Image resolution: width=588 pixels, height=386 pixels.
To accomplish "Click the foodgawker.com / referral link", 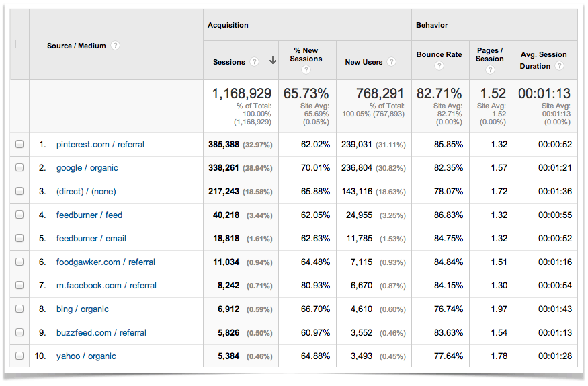I will tap(106, 262).
